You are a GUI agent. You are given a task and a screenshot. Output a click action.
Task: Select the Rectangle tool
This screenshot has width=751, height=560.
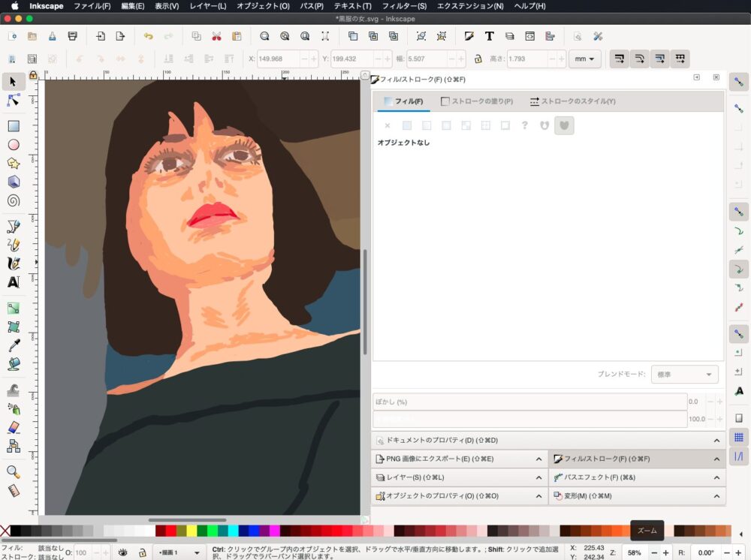[13, 126]
